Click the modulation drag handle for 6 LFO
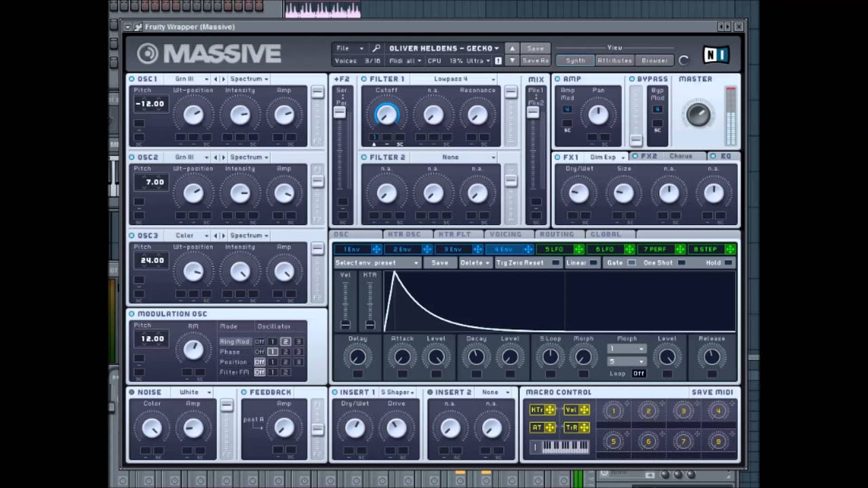Image resolution: width=868 pixels, height=488 pixels. (629, 249)
